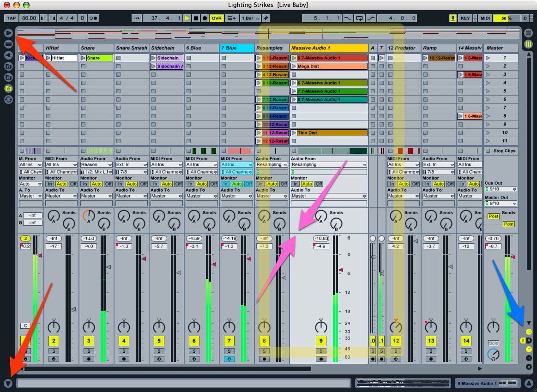Viewport: 537px width, 392px height.
Task: Enter KEY mapping mode
Action: click(466, 18)
